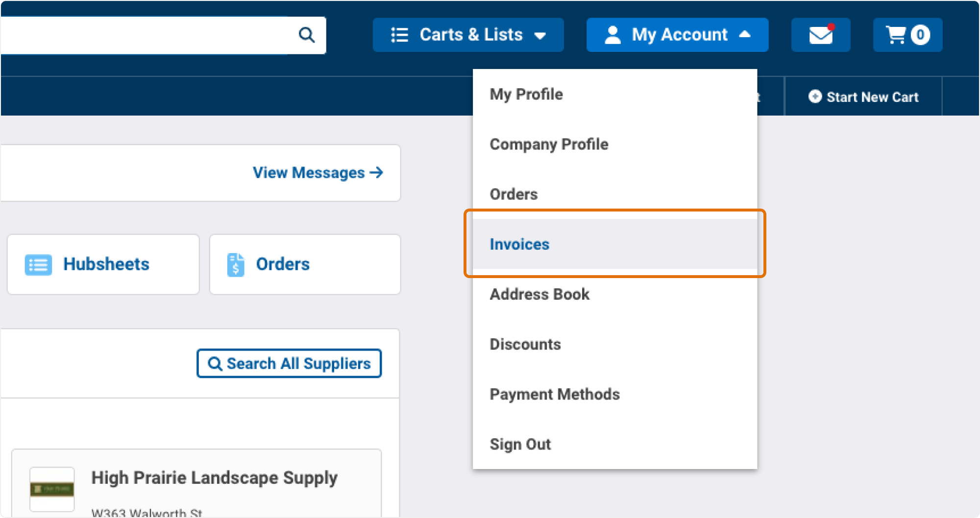Click the Carts & Lists list icon
980x518 pixels.
(x=399, y=35)
